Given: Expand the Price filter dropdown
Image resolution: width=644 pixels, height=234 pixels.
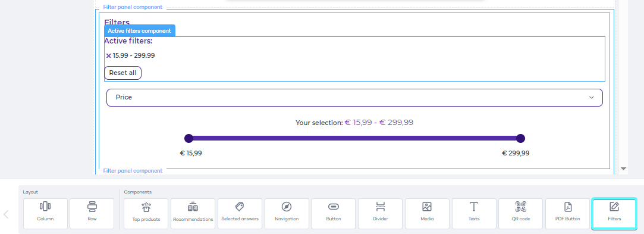Looking at the screenshot, I should [354, 98].
